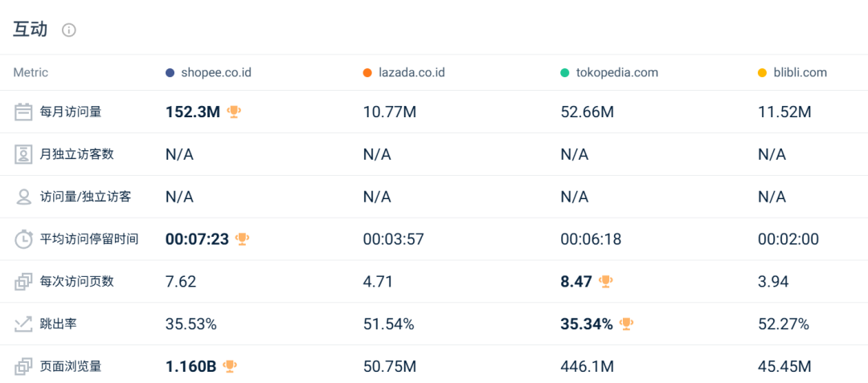
Task: Click shopee N/A in 月独立访客数 row
Action: tap(179, 155)
